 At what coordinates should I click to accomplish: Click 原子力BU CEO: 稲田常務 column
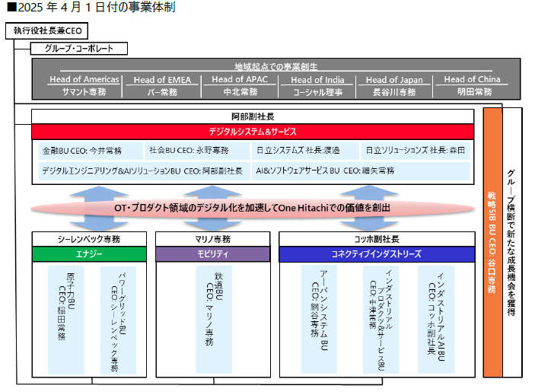[x=66, y=320]
